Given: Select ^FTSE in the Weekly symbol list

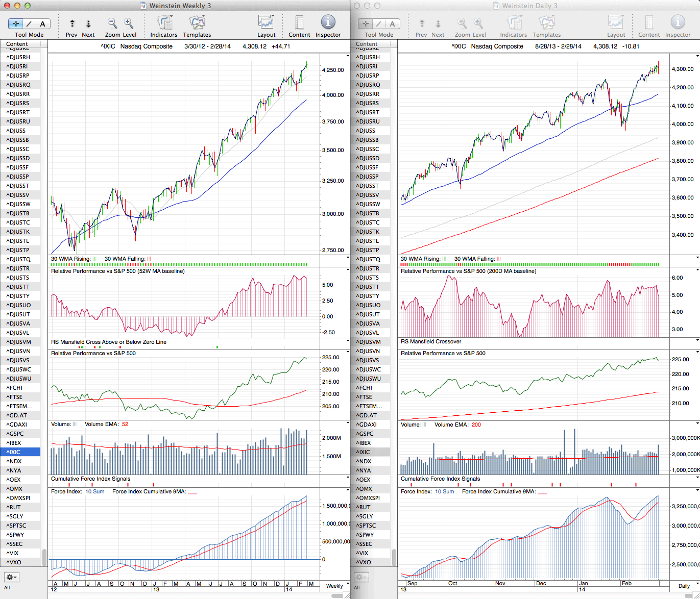Looking at the screenshot, I should click(20, 397).
